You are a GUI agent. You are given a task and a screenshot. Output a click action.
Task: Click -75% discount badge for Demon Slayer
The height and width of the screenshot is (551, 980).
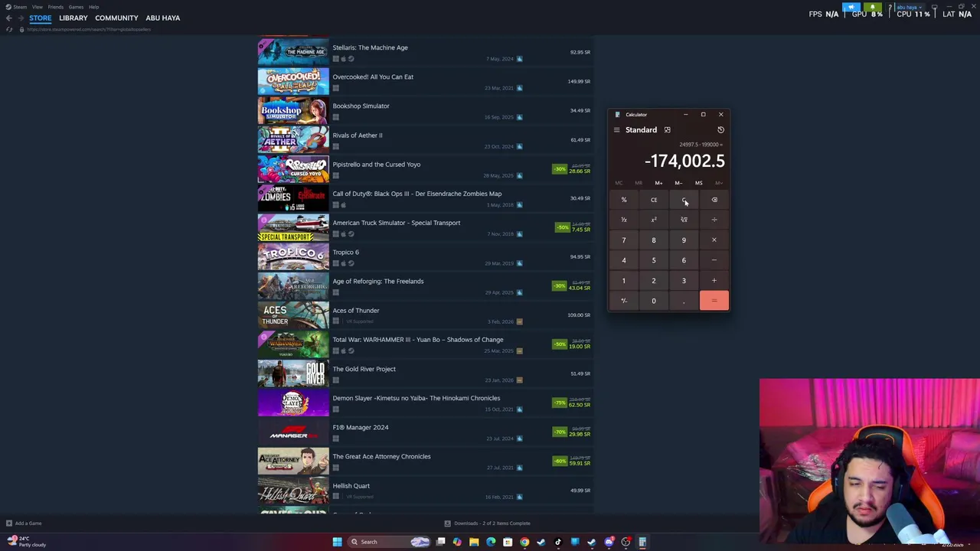[x=560, y=403]
